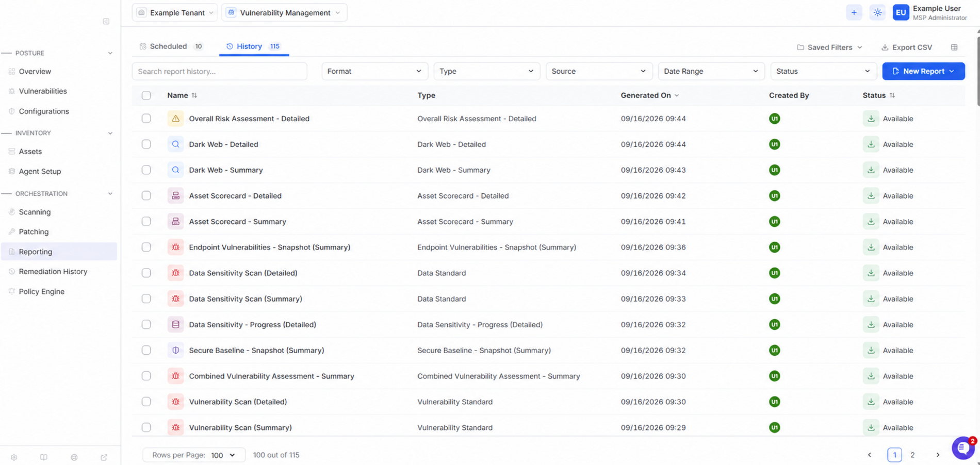Sort by the Generated On column

coord(649,95)
